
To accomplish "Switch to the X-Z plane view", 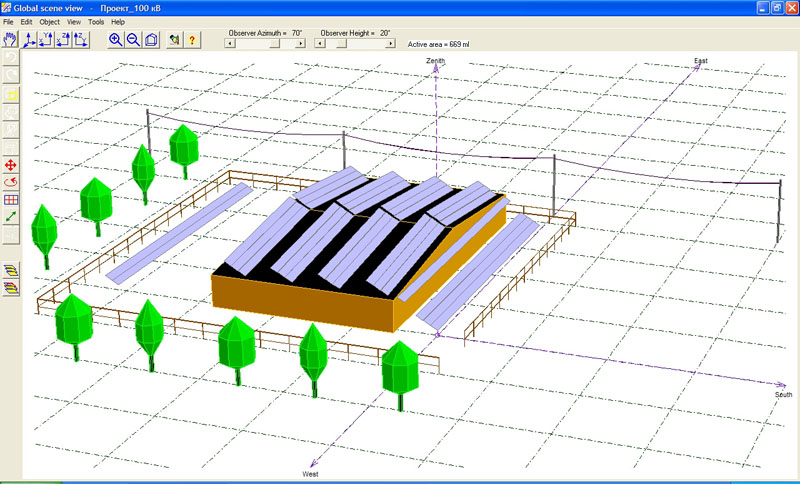I will click(x=65, y=40).
